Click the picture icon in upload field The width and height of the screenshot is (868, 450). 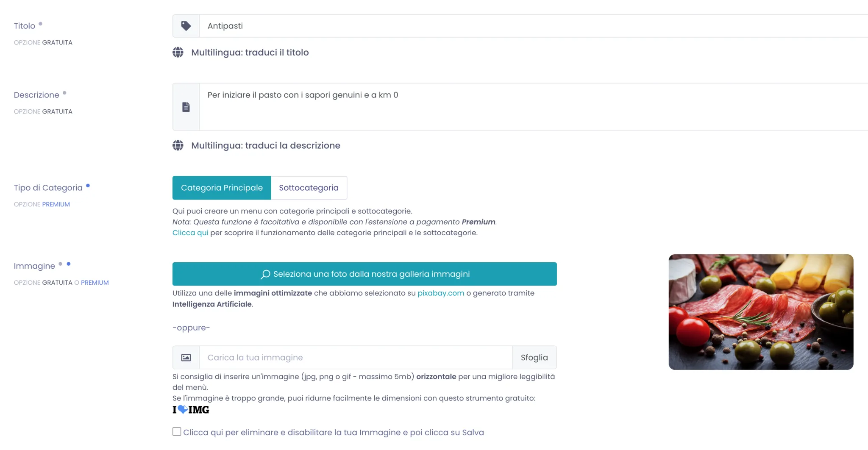coord(186,358)
